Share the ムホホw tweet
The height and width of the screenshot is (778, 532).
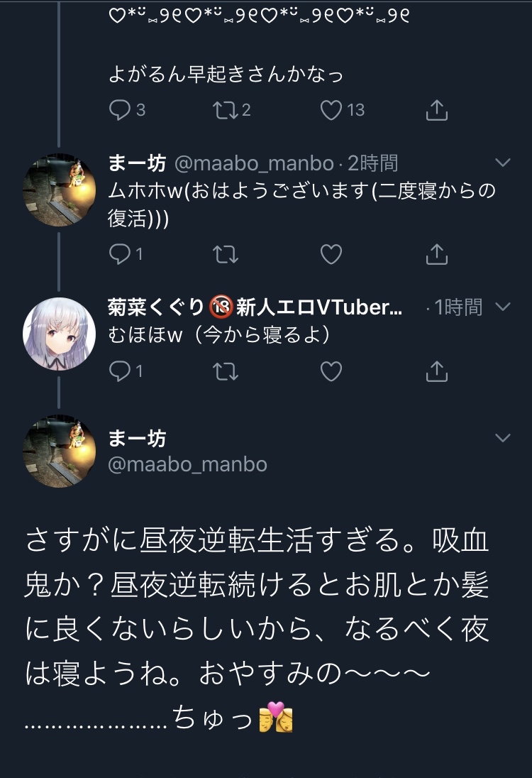(437, 253)
